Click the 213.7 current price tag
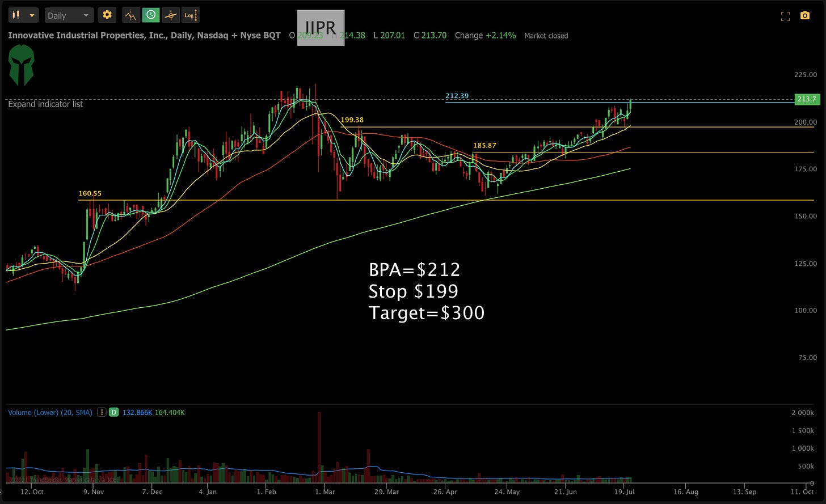 point(807,99)
